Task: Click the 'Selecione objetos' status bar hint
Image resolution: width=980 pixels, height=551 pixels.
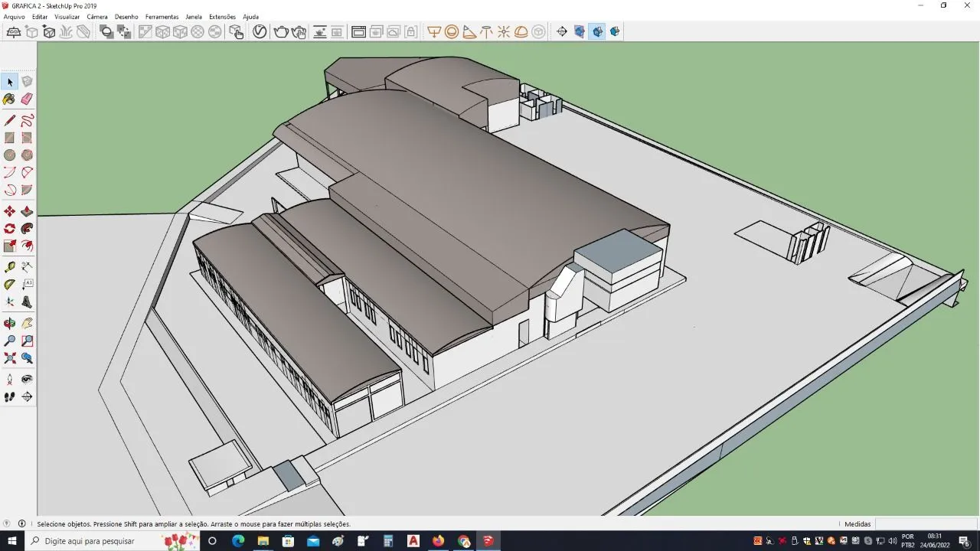Action: (x=194, y=524)
